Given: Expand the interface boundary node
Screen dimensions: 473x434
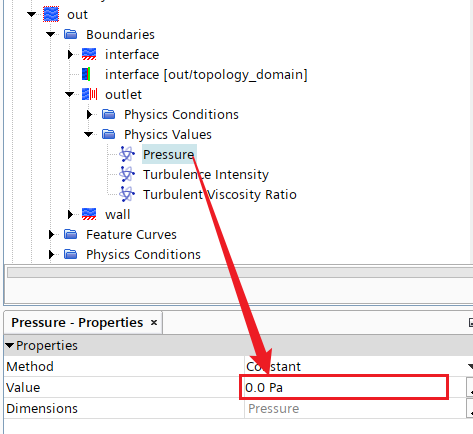Looking at the screenshot, I should (x=70, y=54).
